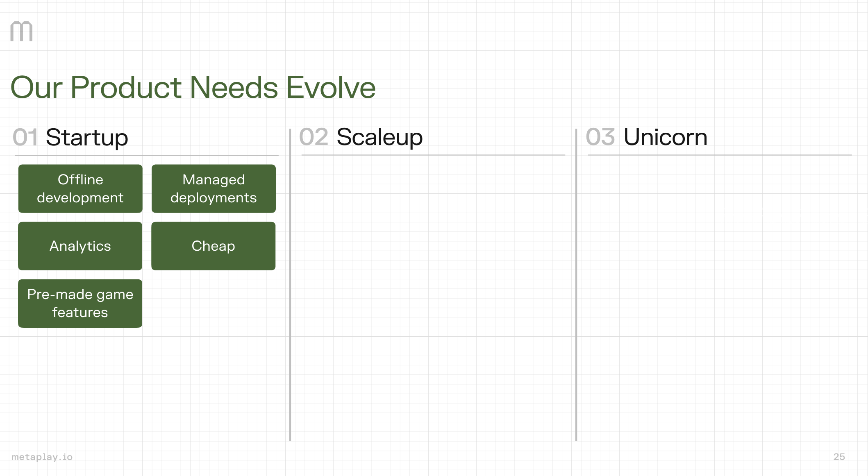Click the grey "03" stage number
The image size is (868, 476).
click(600, 137)
